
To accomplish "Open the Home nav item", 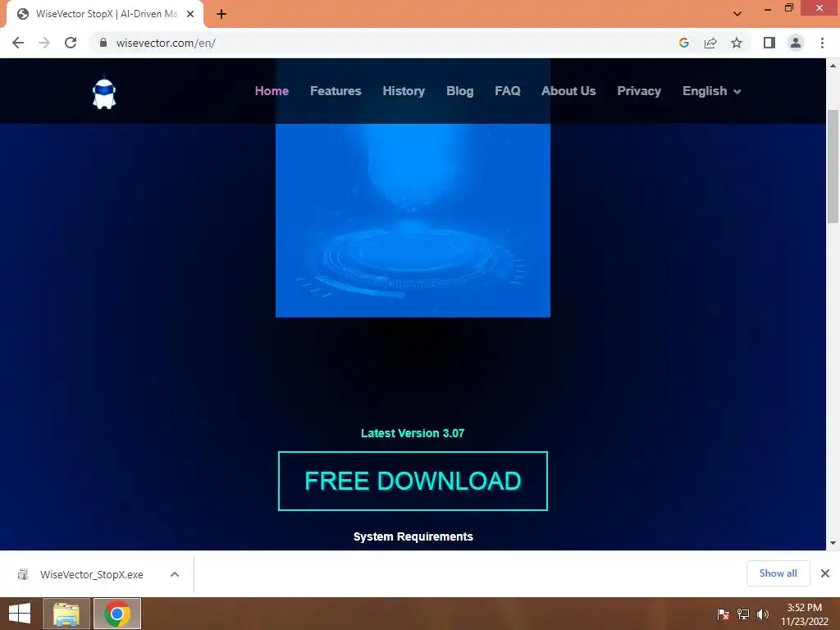I will click(x=272, y=91).
